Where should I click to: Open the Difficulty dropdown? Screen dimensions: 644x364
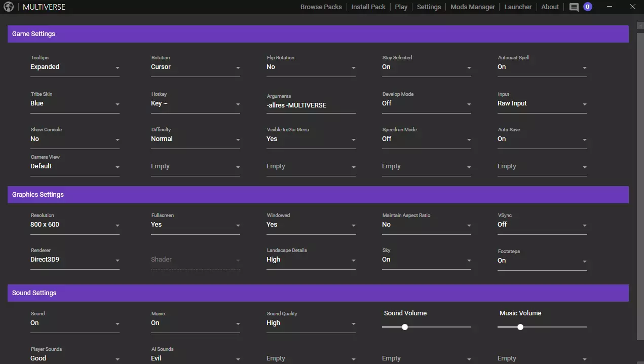click(196, 139)
